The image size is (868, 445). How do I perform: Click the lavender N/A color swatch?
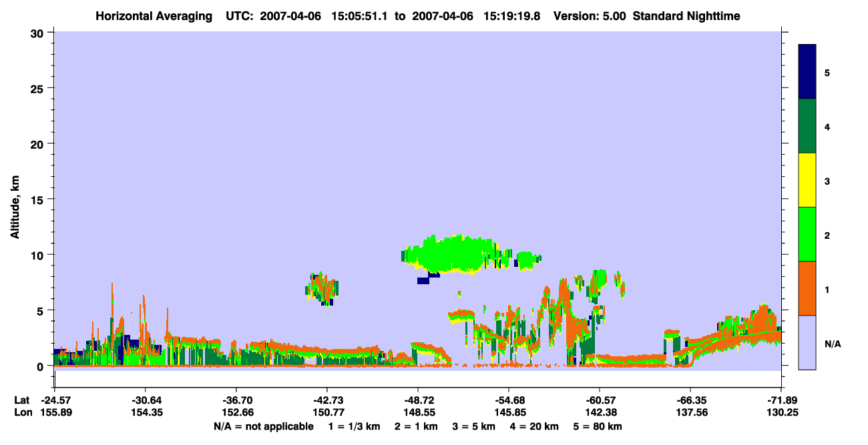coord(807,342)
